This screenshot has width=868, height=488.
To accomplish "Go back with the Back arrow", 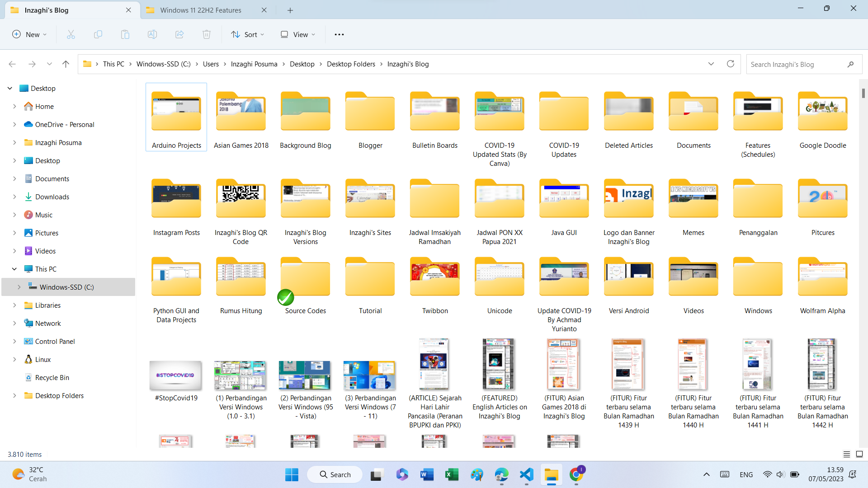I will point(12,64).
